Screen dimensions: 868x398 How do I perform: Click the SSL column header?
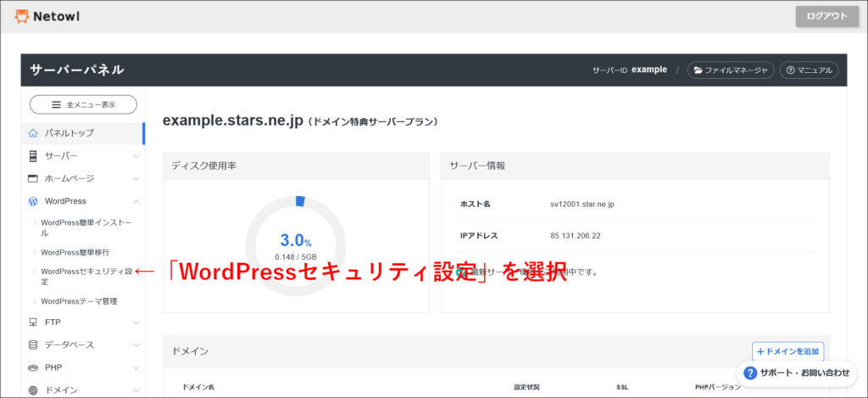pos(622,387)
